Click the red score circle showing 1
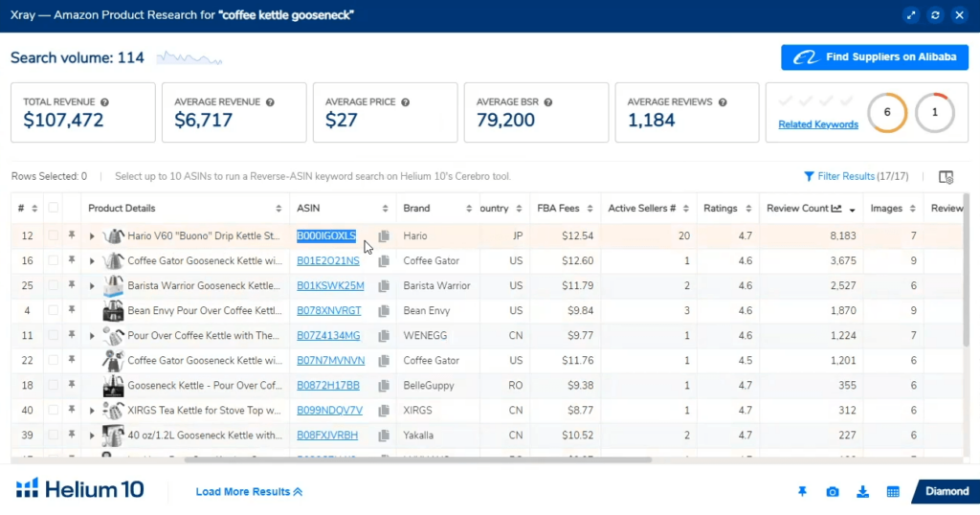980x515 pixels. tap(935, 113)
